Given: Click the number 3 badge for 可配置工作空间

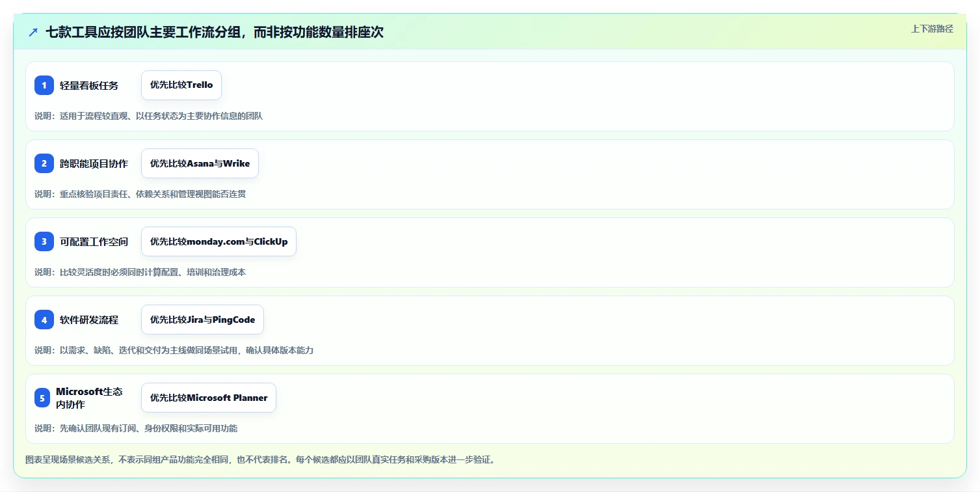Looking at the screenshot, I should [x=44, y=241].
